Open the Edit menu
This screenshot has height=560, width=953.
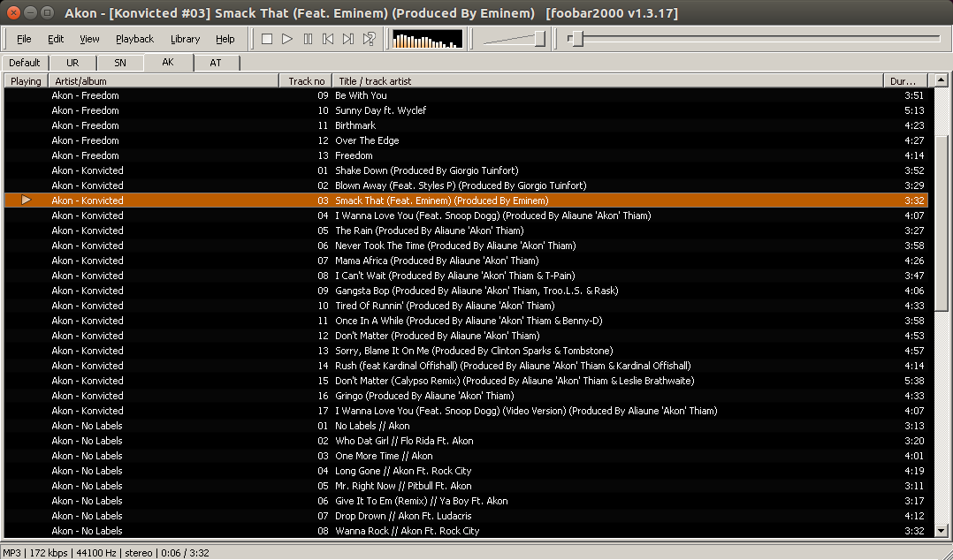pyautogui.click(x=56, y=39)
